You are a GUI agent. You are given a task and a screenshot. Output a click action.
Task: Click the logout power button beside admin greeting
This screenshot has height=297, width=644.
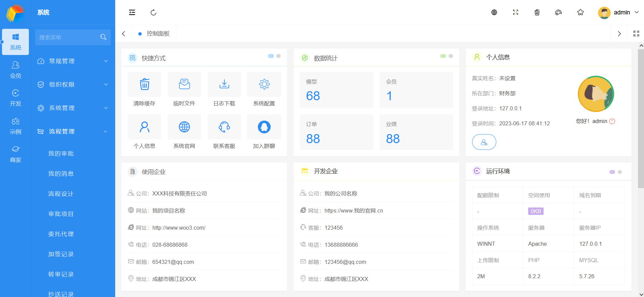click(x=612, y=121)
